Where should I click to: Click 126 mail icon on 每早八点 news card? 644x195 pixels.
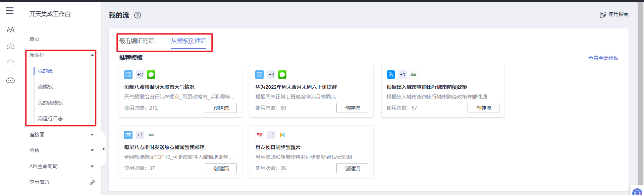tap(151, 135)
